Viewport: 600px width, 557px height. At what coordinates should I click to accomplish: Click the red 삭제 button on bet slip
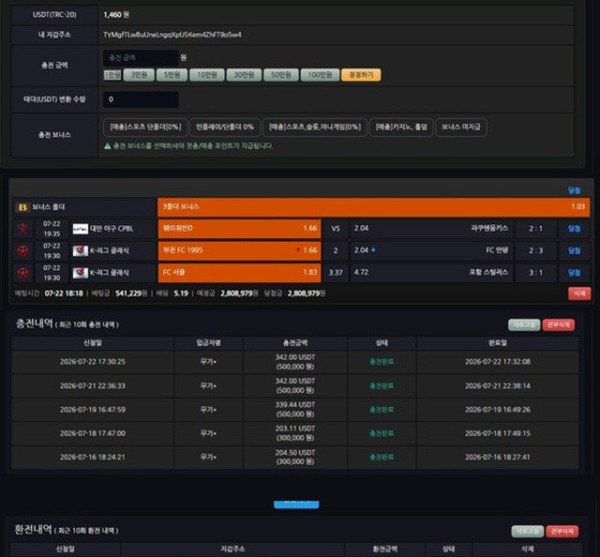(579, 293)
